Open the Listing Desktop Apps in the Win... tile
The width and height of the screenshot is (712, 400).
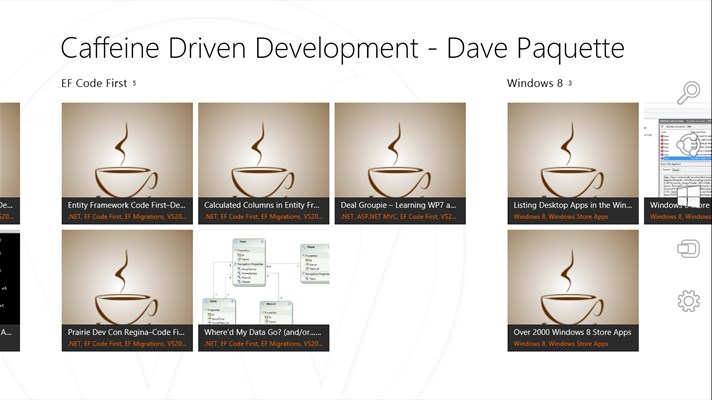(573, 163)
